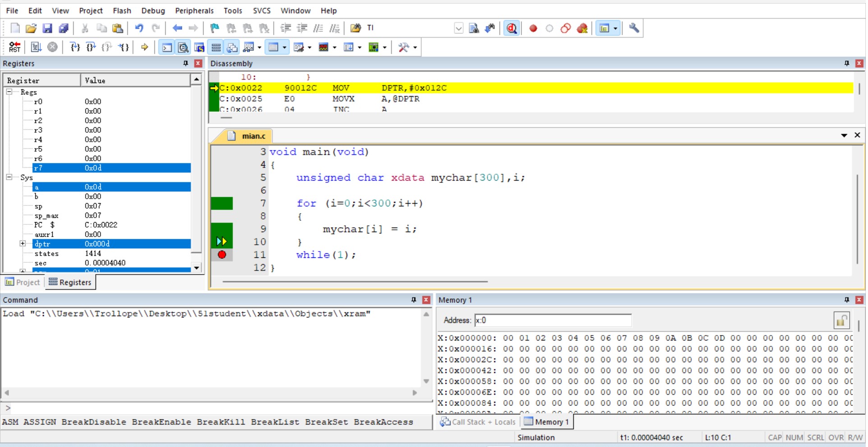868x447 pixels.
Task: Run to cursor line
Action: 124,47
